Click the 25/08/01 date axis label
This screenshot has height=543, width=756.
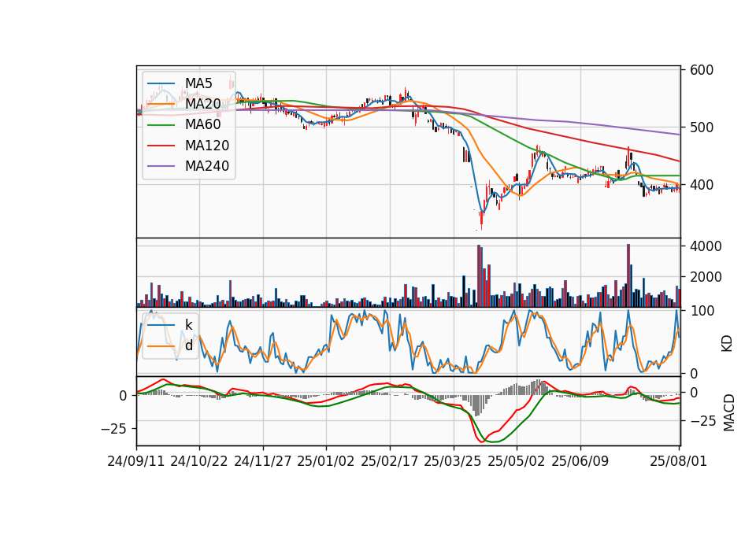point(678,461)
